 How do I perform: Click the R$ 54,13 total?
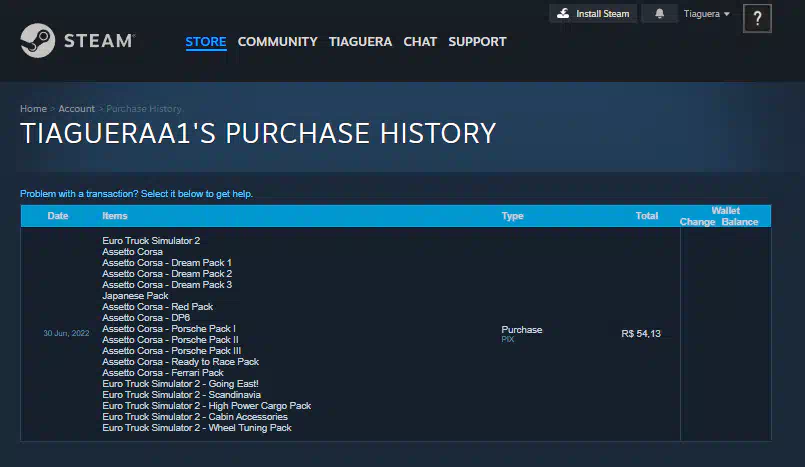(x=641, y=334)
